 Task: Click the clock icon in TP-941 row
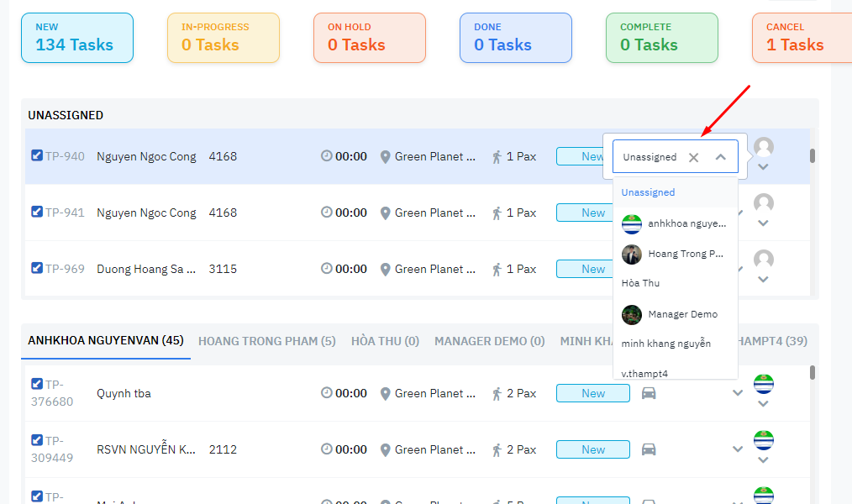(327, 213)
